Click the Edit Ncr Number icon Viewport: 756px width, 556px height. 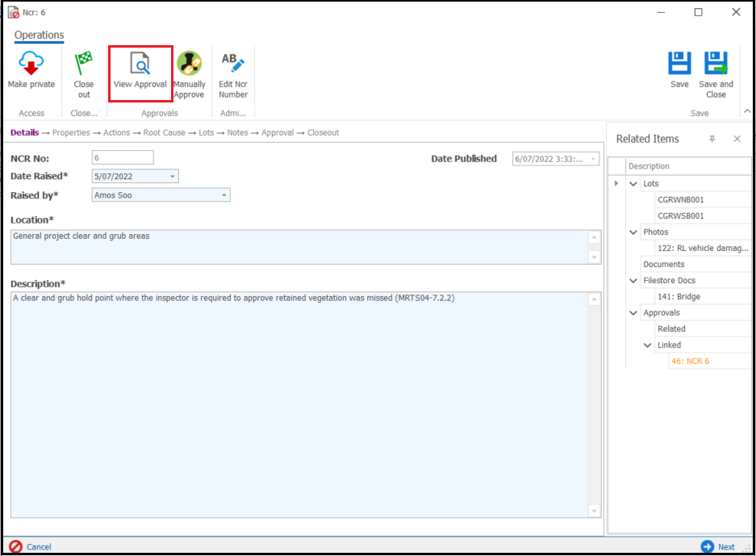click(232, 64)
